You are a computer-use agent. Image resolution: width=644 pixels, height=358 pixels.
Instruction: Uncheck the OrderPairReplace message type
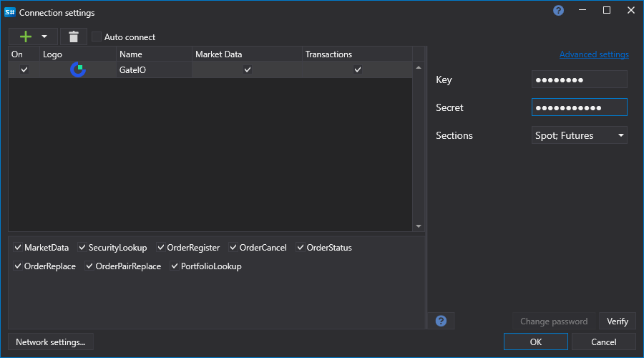89,266
